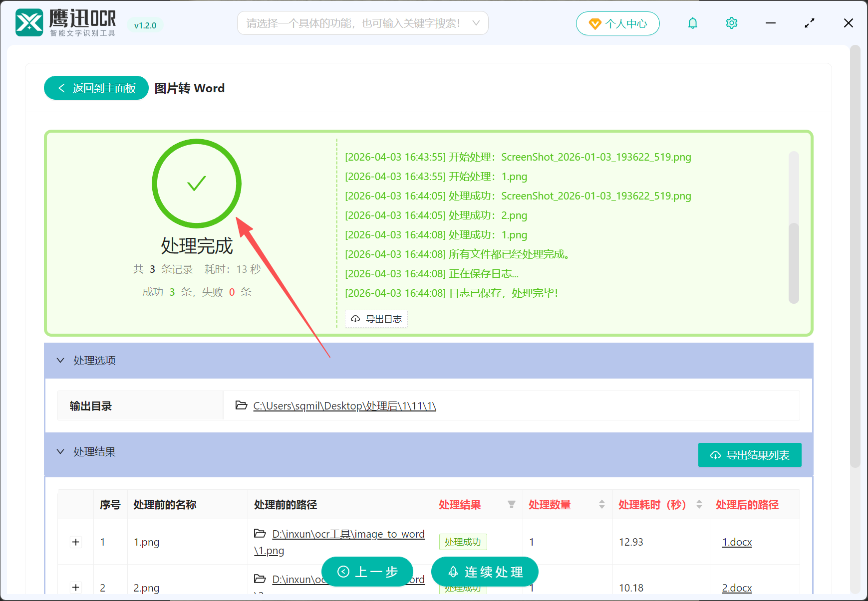This screenshot has height=601, width=868.
Task: Open the 1.docx result link
Action: [737, 542]
